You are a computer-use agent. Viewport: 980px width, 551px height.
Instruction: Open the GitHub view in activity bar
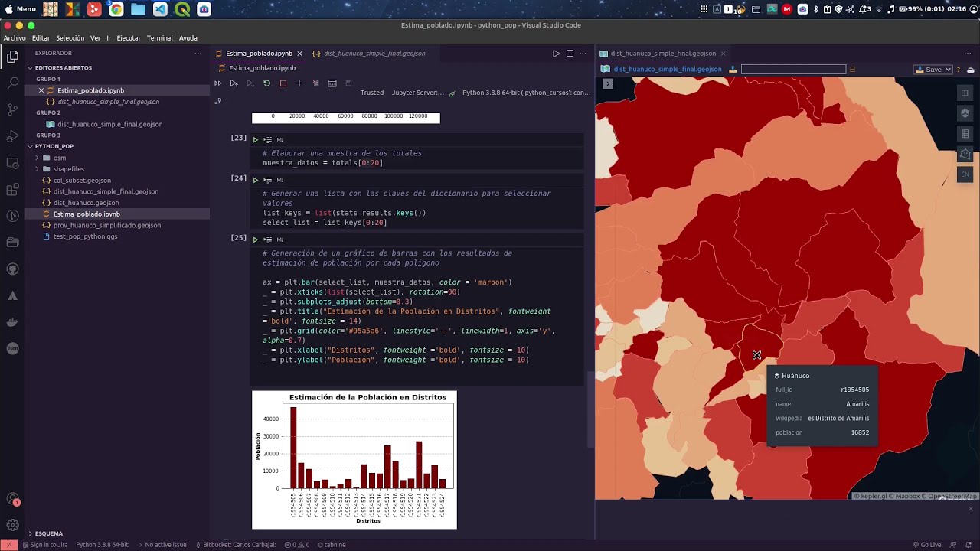pyautogui.click(x=12, y=269)
